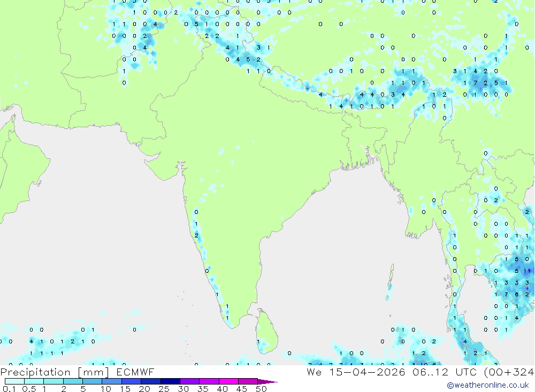
Task: Click the Sri Lanka island on the map
Action: point(267,332)
